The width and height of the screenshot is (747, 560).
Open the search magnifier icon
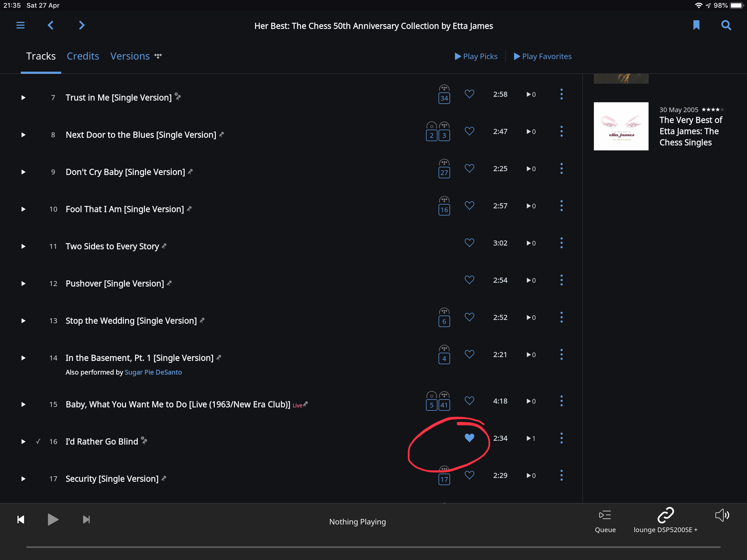tap(726, 25)
